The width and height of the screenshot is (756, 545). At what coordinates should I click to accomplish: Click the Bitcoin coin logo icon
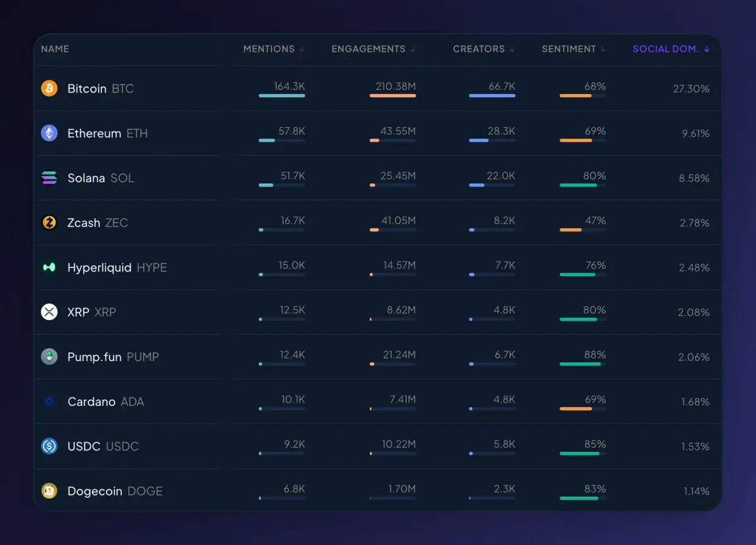coord(49,88)
